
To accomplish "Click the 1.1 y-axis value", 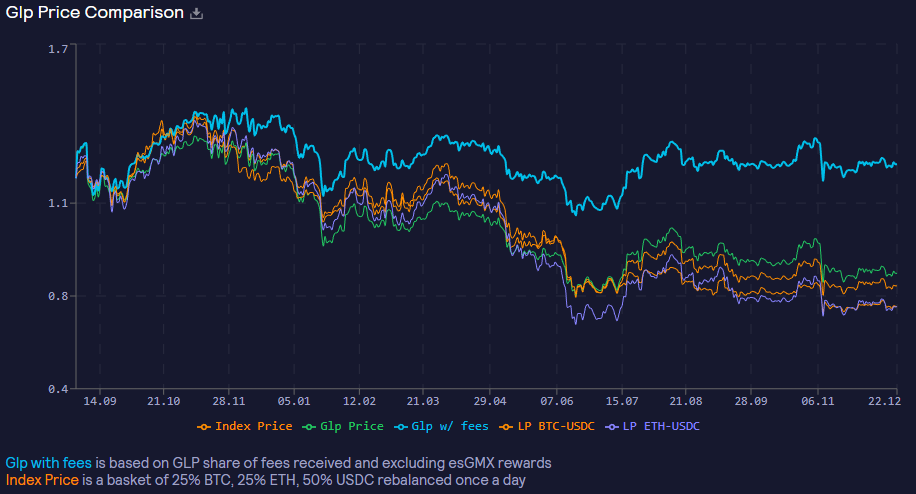I will (x=58, y=203).
